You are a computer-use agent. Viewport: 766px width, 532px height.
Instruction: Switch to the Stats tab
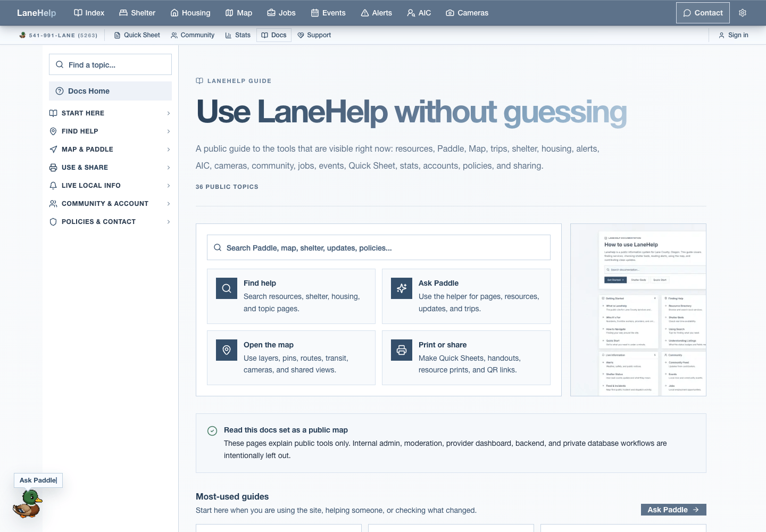coord(238,35)
